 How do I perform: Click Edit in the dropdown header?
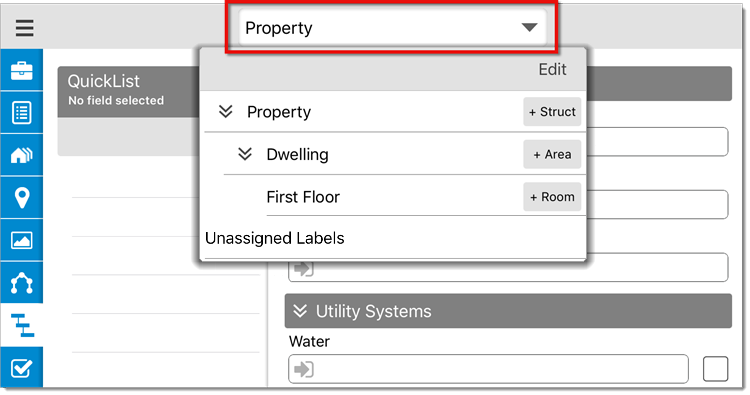point(552,69)
